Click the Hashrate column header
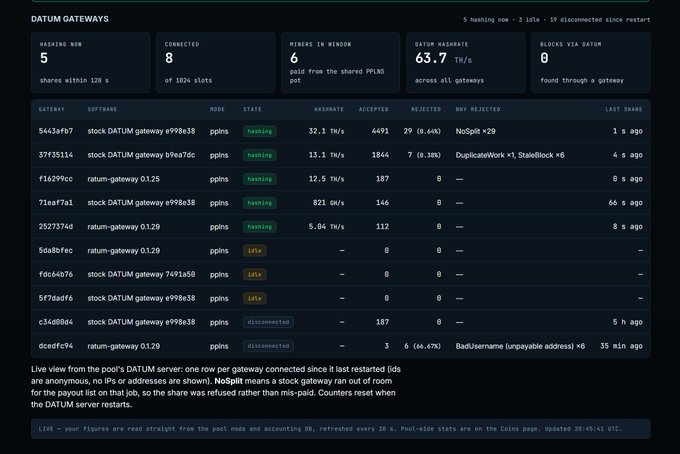This screenshot has width=680, height=454. coord(329,109)
